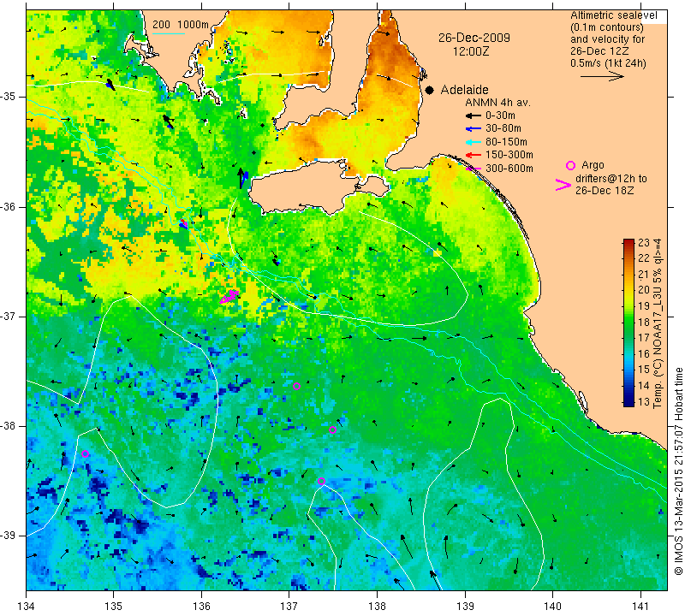Viewport: 685px width, 616px height.
Task: Click the longitude axis label '141'
Action: click(640, 607)
